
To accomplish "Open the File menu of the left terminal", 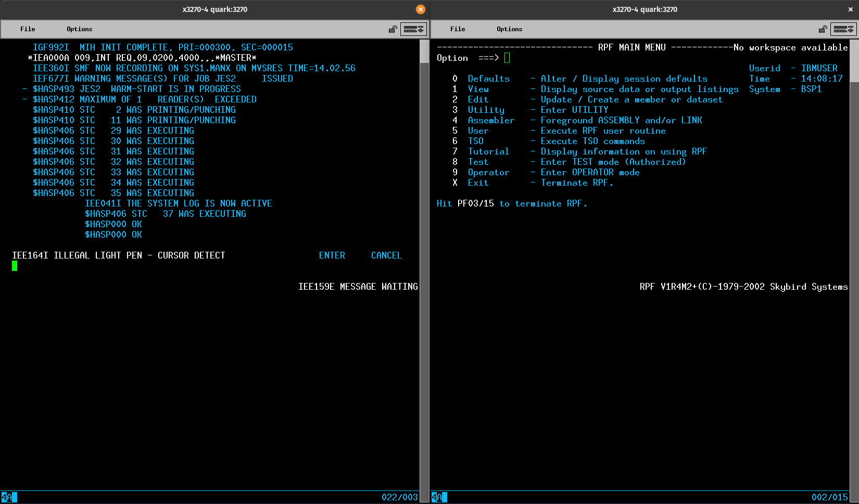I will (28, 29).
